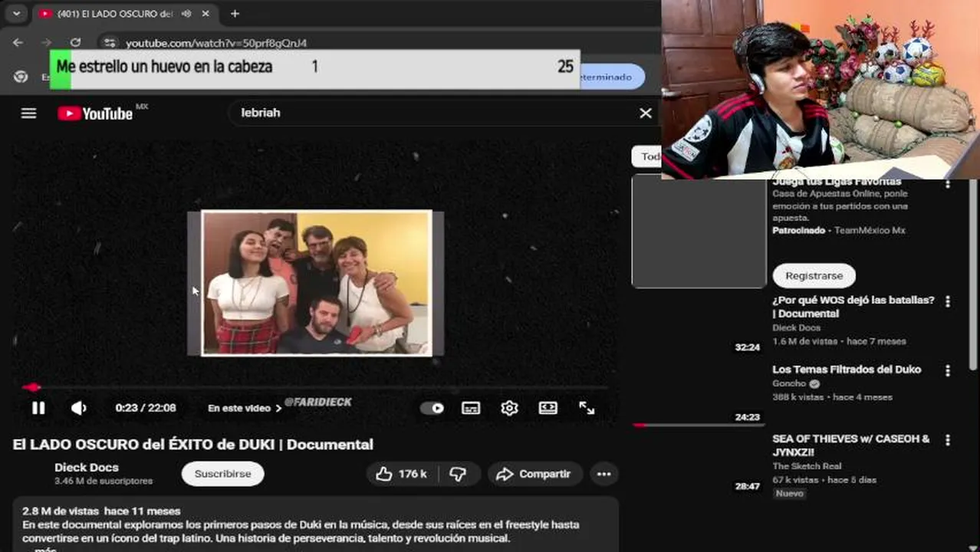
Task: Open menu for 'Los Temas Filtrados del Duko'
Action: (x=948, y=370)
